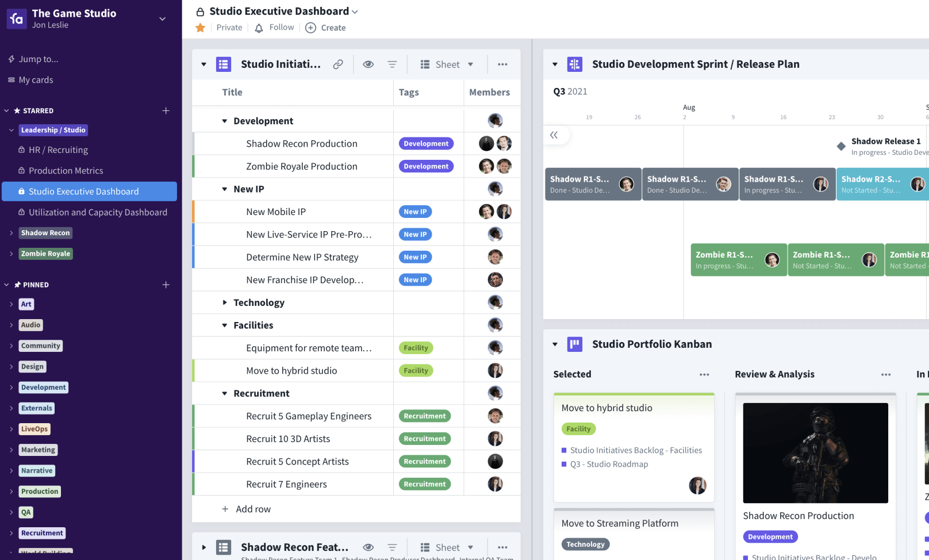The height and width of the screenshot is (560, 929).
Task: Open the Studio Executive Dashboard title menu
Action: pyautogui.click(x=355, y=11)
